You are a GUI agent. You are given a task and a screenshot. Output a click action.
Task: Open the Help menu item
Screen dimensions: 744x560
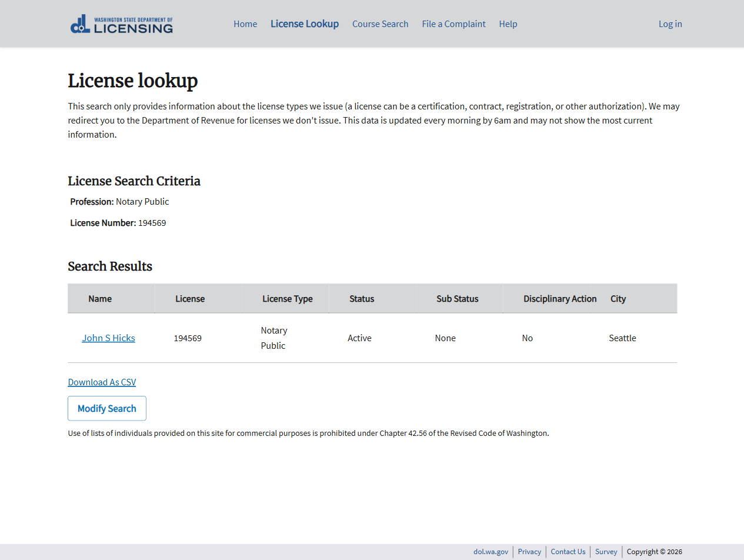pos(508,24)
